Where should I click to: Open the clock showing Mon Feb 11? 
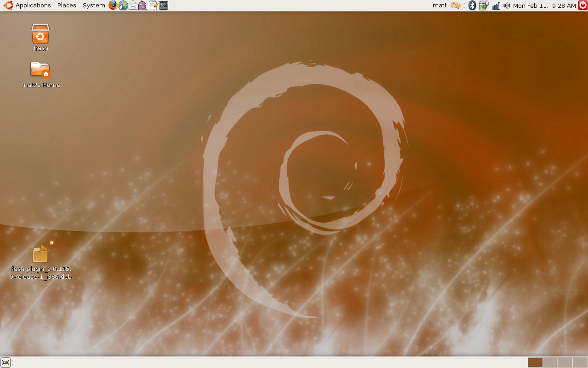(x=544, y=6)
